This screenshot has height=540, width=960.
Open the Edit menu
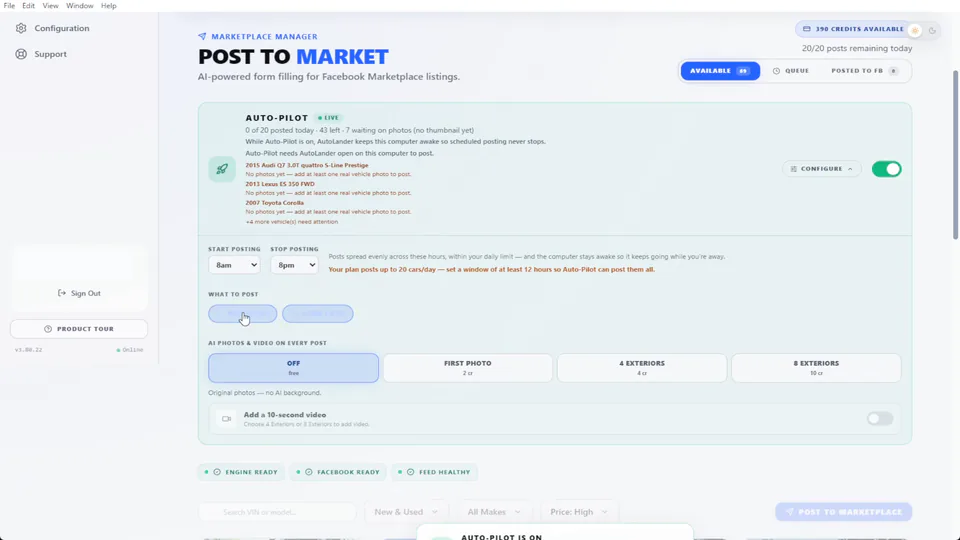pyautogui.click(x=28, y=6)
